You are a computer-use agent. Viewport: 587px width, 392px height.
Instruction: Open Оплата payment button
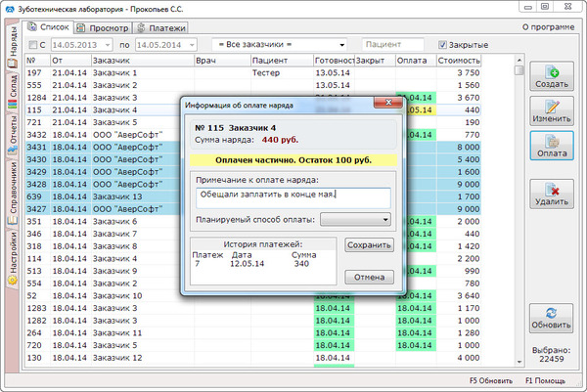click(552, 146)
